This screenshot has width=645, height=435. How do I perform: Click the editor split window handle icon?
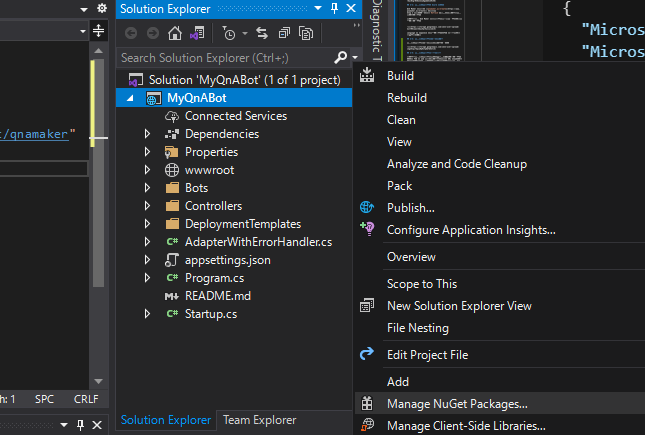[x=98, y=31]
